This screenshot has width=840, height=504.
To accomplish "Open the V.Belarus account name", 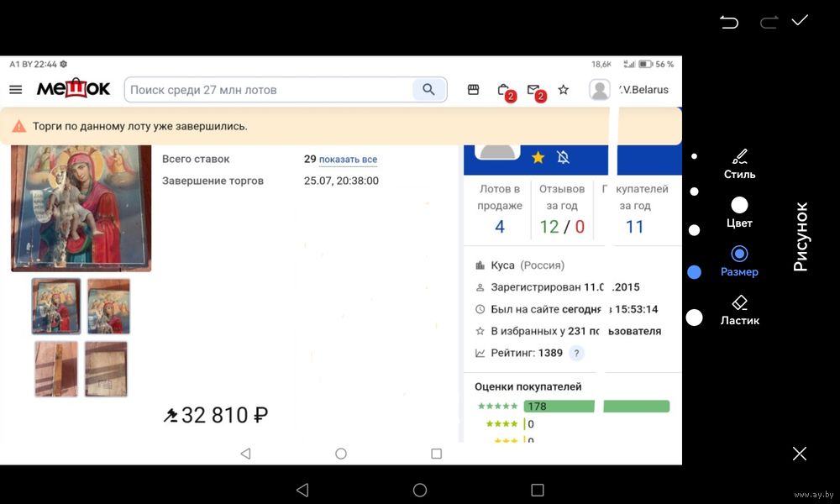I will (644, 90).
